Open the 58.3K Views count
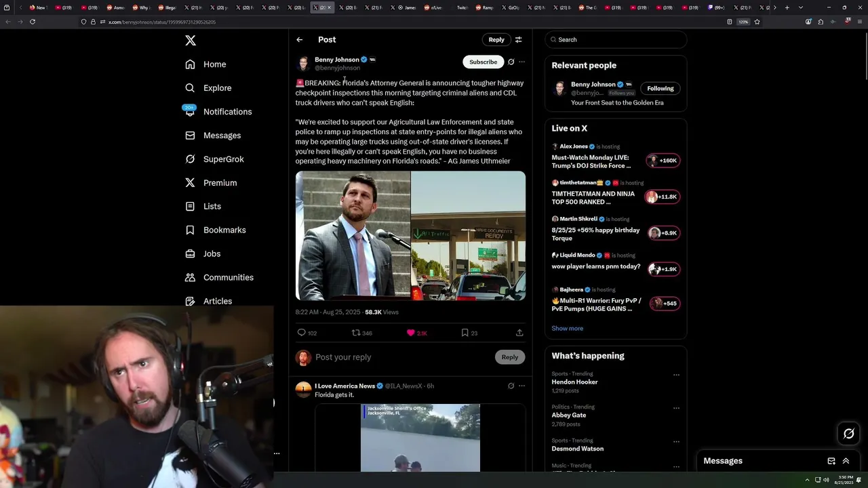Screen dimensions: 868x488 tap(382, 312)
